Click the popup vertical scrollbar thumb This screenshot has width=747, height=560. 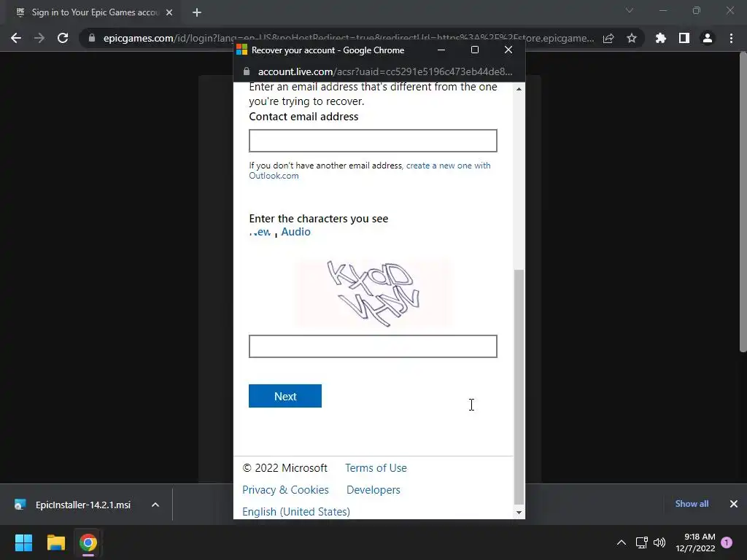coord(519,386)
